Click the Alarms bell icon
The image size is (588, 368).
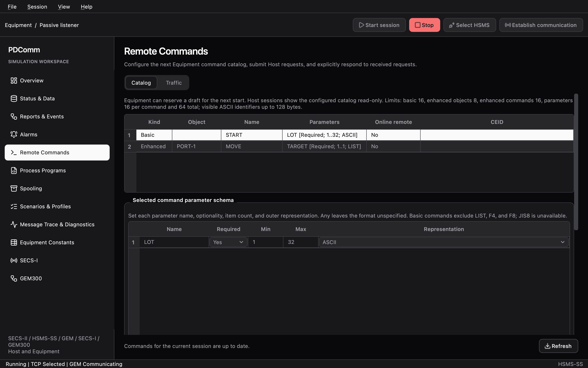click(14, 135)
